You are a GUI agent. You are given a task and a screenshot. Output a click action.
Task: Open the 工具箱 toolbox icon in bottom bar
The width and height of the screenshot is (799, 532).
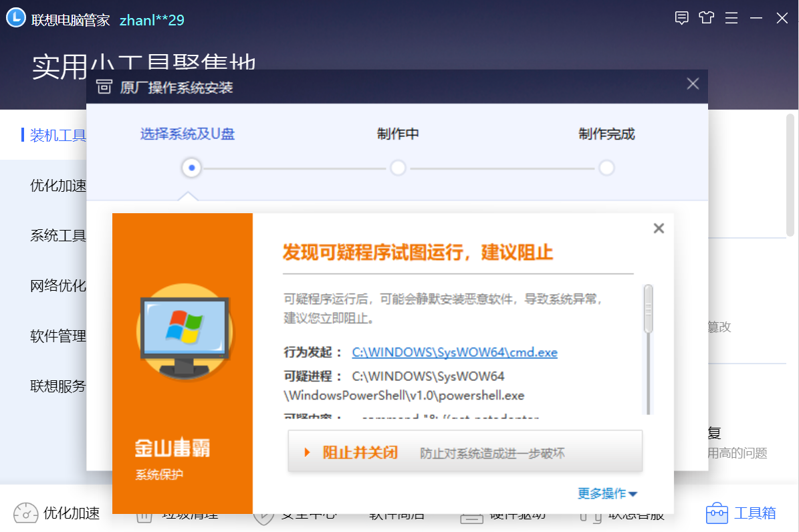pyautogui.click(x=717, y=513)
